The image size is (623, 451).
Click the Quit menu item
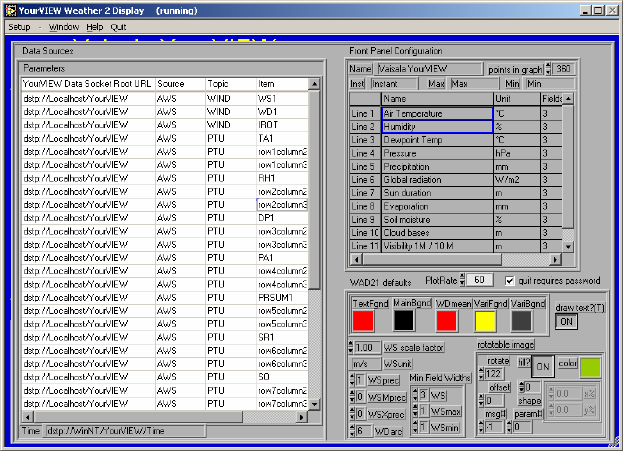pyautogui.click(x=118, y=27)
